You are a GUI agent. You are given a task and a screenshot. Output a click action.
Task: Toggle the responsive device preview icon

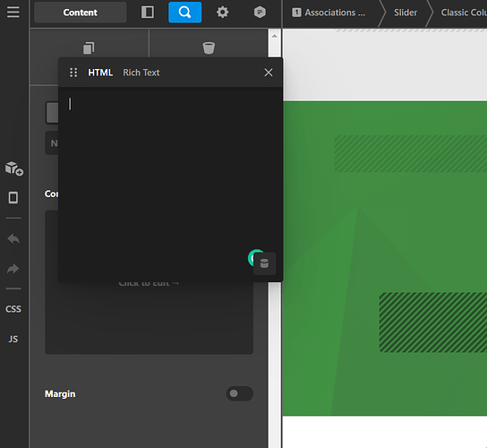(x=13, y=197)
